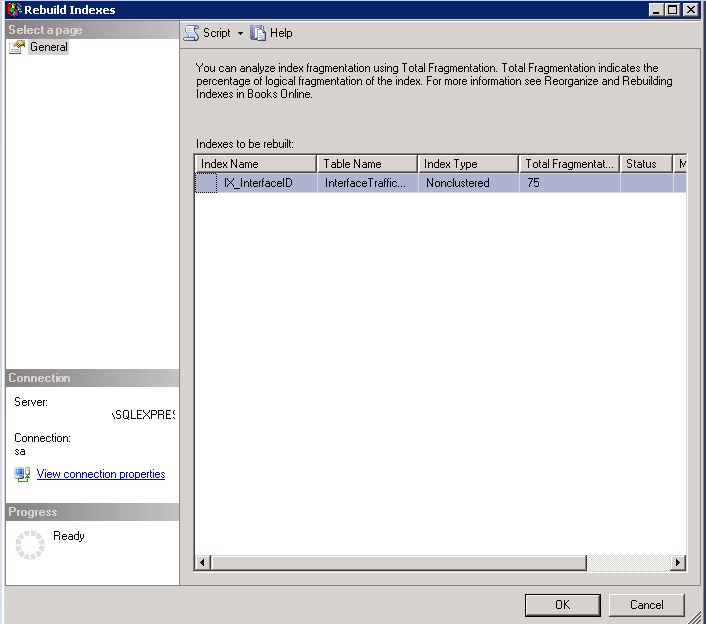Click the Rebuild Indexes window icon
Screen dimensions: 706x624
click(x=14, y=9)
